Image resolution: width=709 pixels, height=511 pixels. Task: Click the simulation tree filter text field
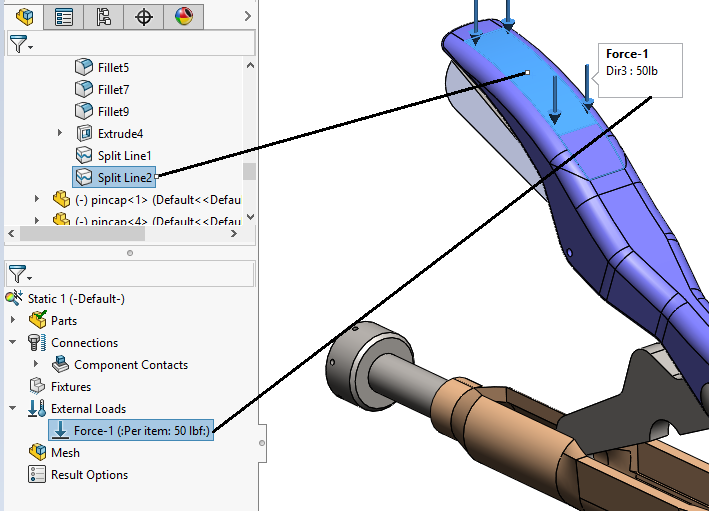145,274
